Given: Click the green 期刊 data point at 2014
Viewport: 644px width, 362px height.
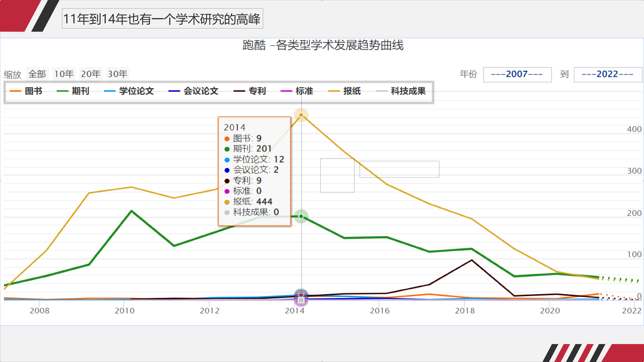Looking at the screenshot, I should [x=301, y=216].
